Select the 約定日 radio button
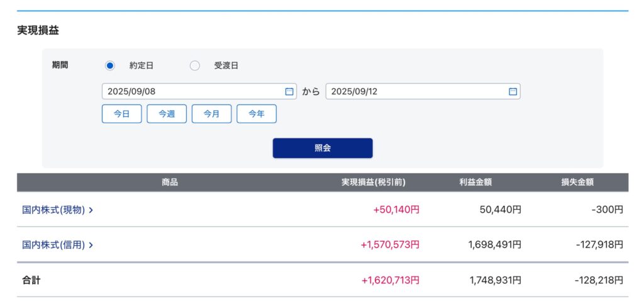The image size is (644, 301). click(x=110, y=65)
